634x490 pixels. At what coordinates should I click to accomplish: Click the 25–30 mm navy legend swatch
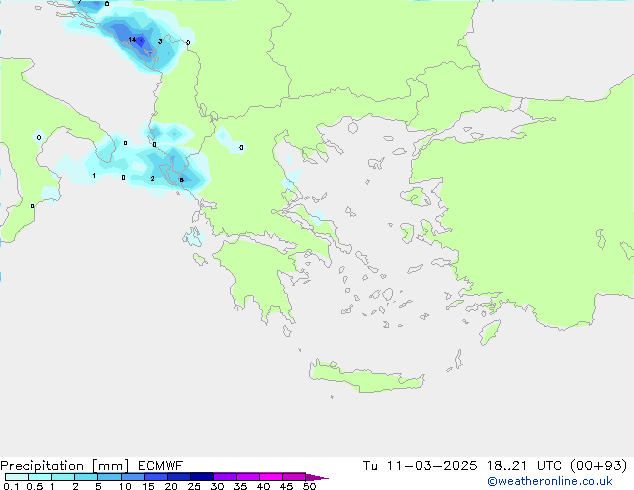(201, 477)
